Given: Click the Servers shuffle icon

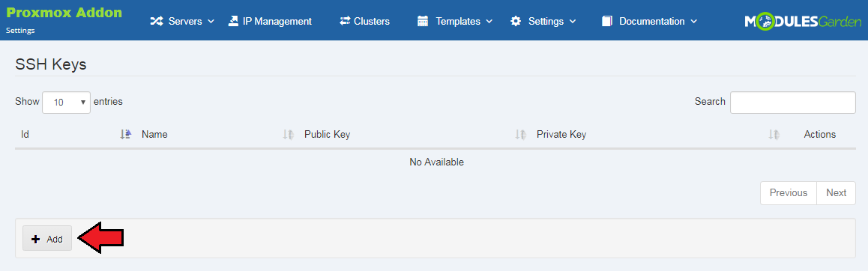Looking at the screenshot, I should tap(157, 22).
